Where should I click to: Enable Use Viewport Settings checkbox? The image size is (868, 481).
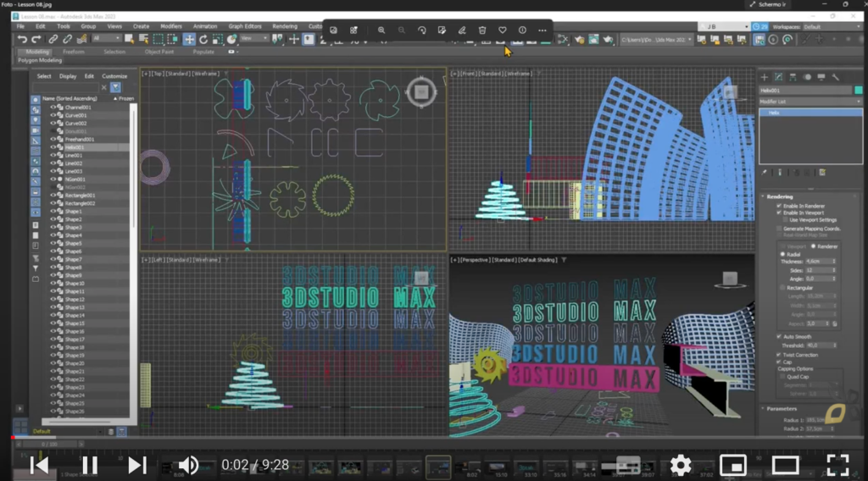(785, 220)
